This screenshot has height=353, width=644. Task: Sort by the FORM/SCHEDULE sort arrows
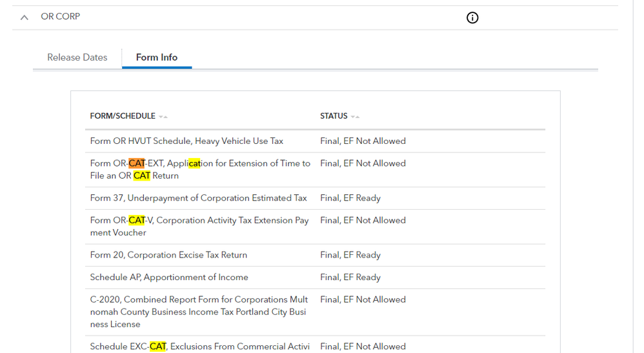[x=163, y=117]
